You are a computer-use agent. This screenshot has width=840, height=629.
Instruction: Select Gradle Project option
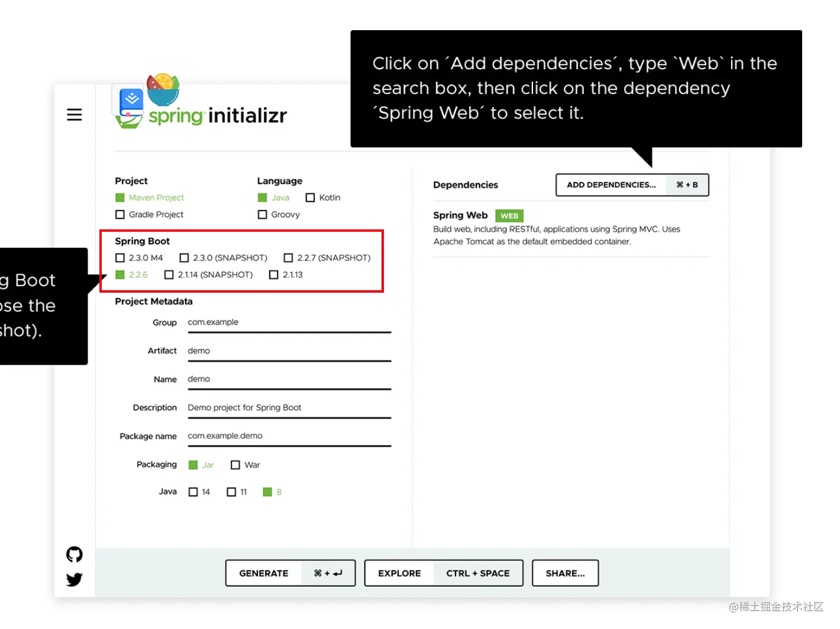tap(149, 215)
